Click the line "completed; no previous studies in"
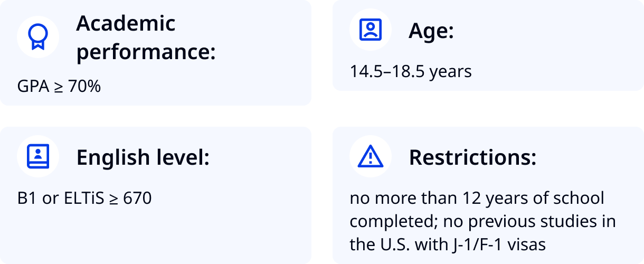644x264 pixels. (x=482, y=221)
